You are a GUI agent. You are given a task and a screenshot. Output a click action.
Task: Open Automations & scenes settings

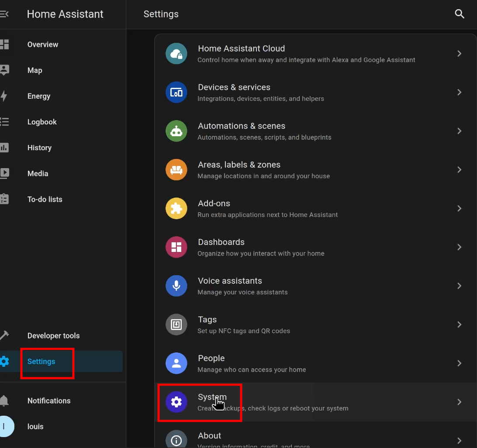tap(315, 131)
